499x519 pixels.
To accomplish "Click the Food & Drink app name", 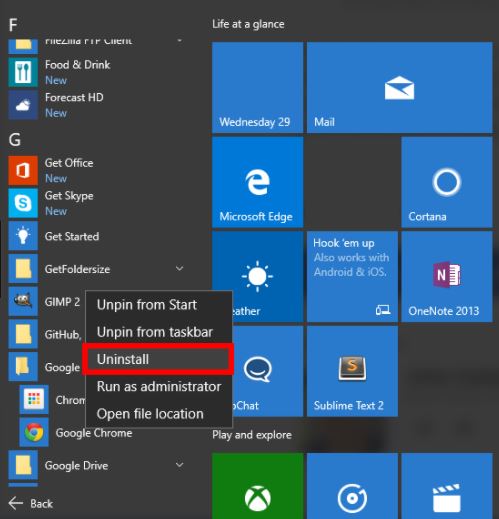I will tap(78, 65).
